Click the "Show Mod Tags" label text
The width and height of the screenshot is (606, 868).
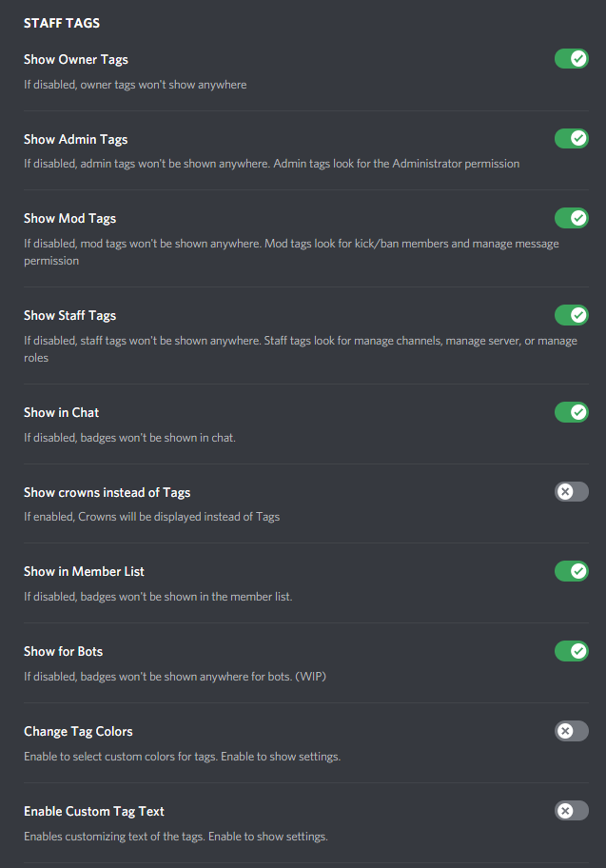[69, 218]
